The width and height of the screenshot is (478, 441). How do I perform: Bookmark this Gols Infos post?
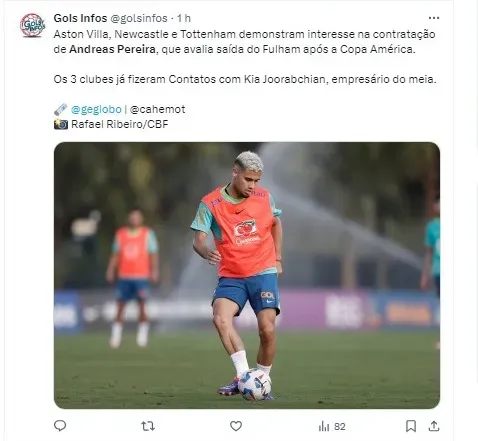coord(411,426)
